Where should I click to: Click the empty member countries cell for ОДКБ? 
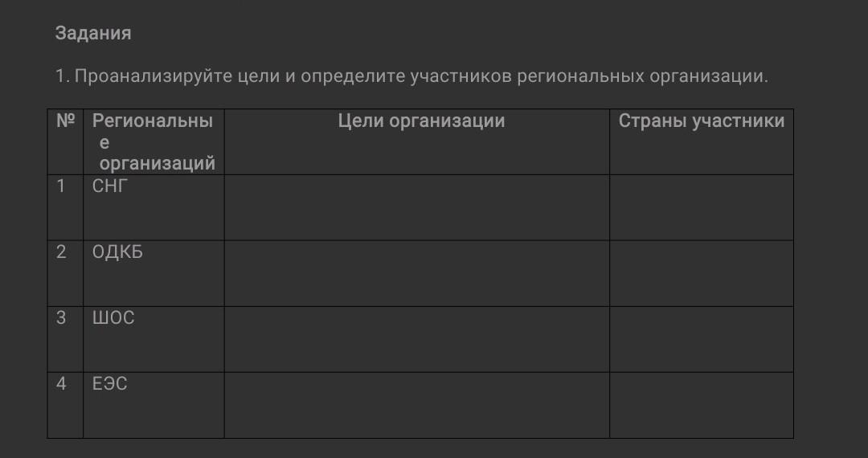[x=701, y=273]
